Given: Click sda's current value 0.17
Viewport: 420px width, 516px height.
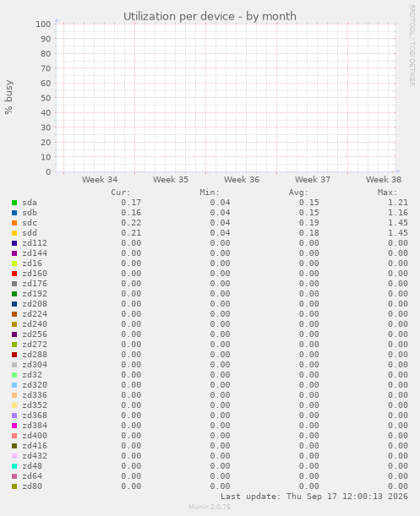Looking at the screenshot, I should [x=131, y=203].
